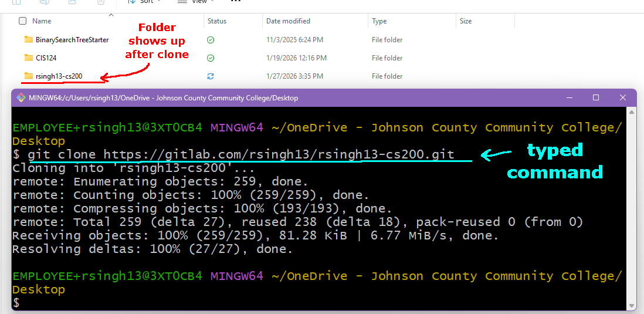Viewport: 644px width, 314px height.
Task: Sort files by the Name column header
Action: click(x=42, y=21)
